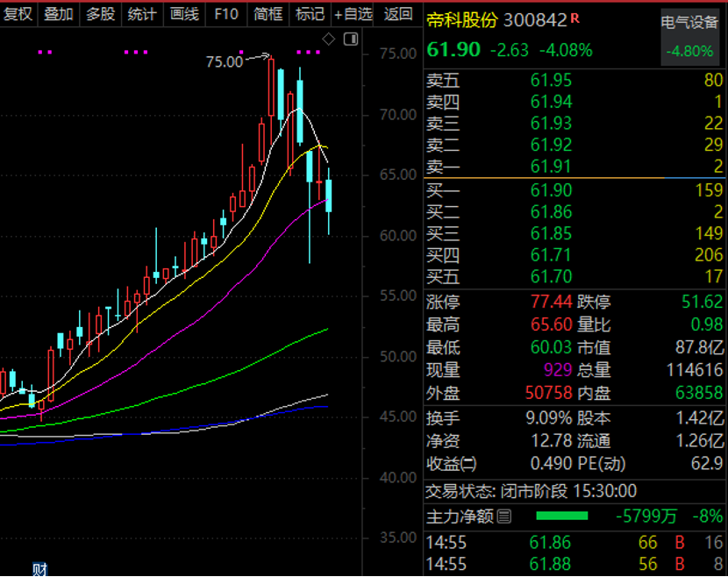Image resolution: width=728 pixels, height=577 pixels.
Task: Click the 买一 bid price 61.90 row
Action: 575,190
